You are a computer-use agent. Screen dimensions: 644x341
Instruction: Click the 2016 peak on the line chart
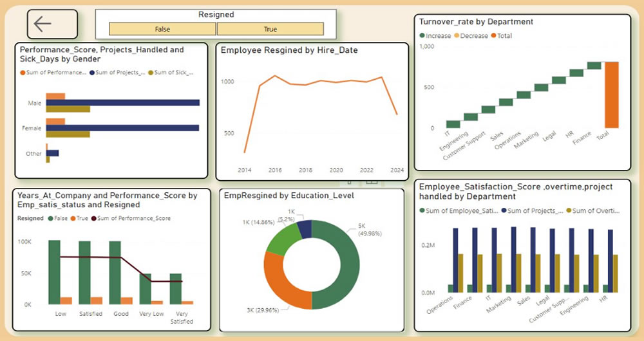coord(274,76)
